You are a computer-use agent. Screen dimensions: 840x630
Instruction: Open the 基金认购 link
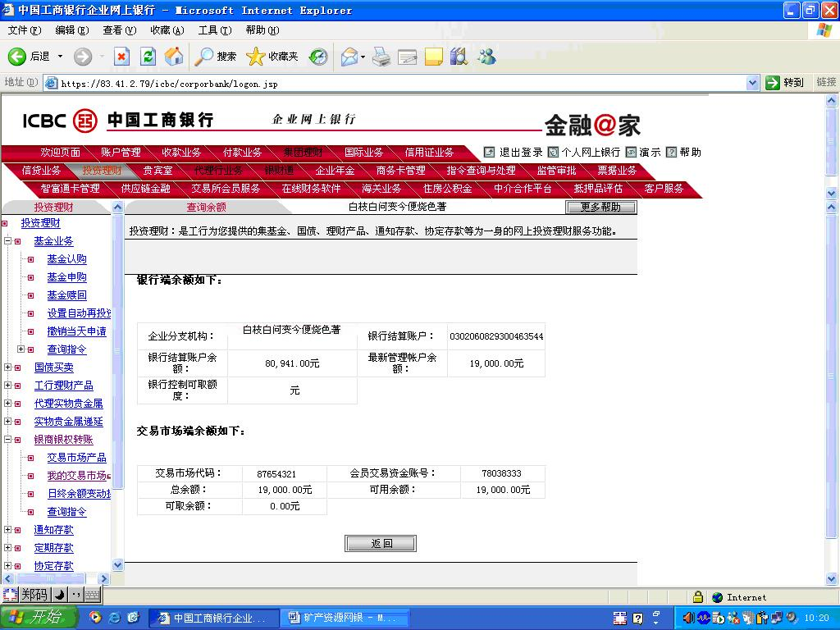coord(67,259)
